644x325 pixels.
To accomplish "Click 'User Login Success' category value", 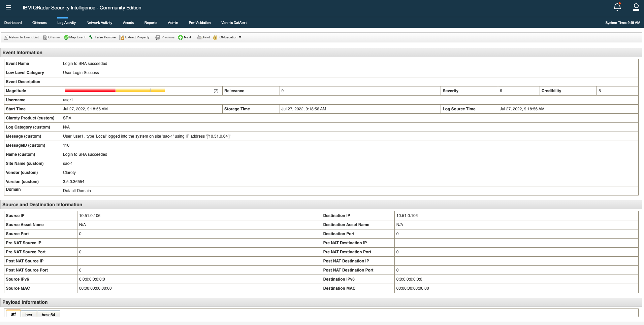I will [x=81, y=73].
